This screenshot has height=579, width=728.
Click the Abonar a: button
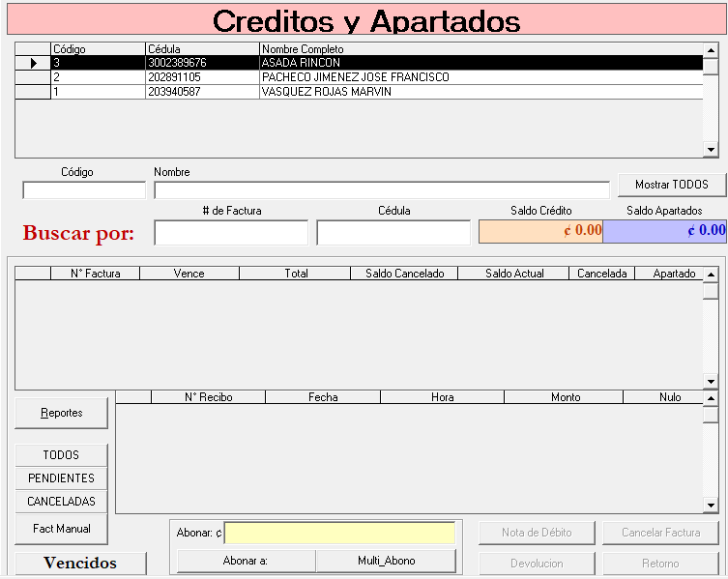246,561
